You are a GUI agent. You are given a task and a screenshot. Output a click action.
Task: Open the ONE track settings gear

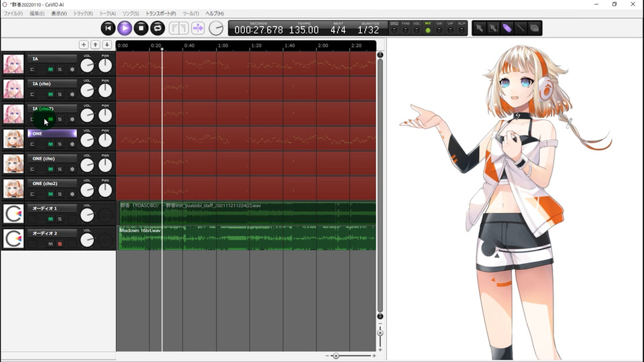(x=72, y=145)
